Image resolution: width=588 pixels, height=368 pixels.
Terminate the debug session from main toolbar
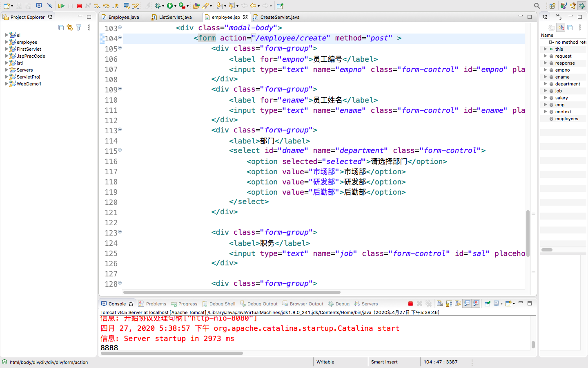[x=79, y=6]
